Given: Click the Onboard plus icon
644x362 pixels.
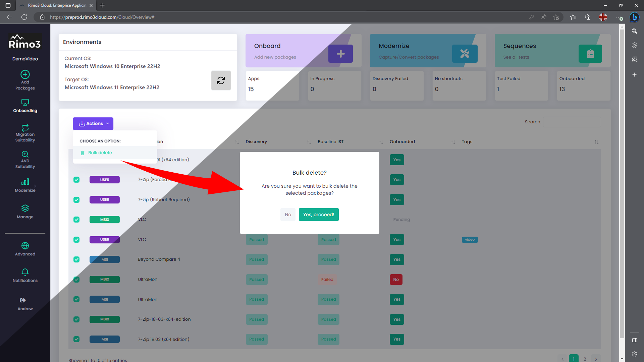Looking at the screenshot, I should [x=340, y=54].
